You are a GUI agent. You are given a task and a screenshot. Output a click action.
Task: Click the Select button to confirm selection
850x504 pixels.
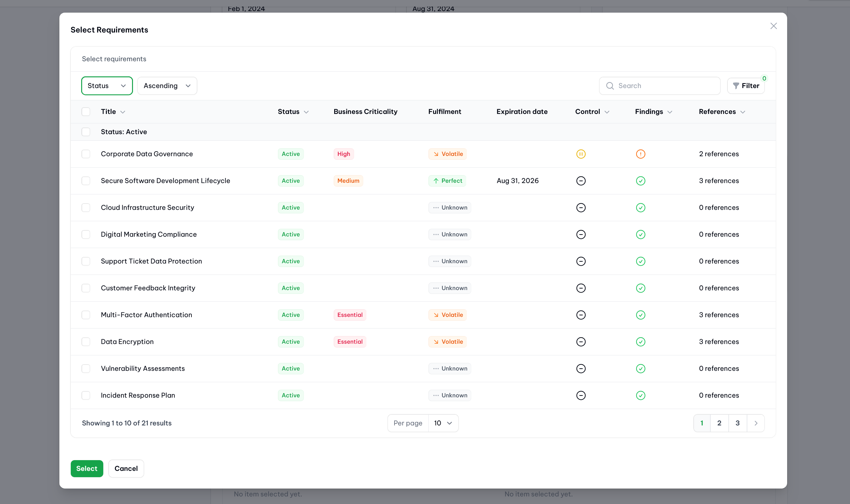point(87,468)
